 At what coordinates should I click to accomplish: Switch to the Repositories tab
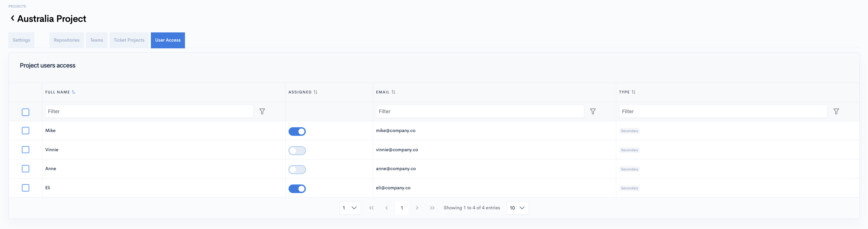pos(67,40)
